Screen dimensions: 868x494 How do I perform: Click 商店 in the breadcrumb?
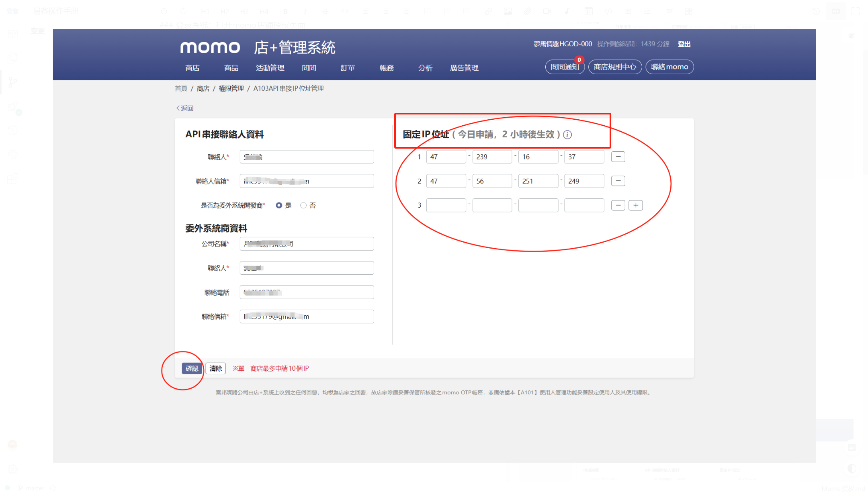[x=203, y=88]
